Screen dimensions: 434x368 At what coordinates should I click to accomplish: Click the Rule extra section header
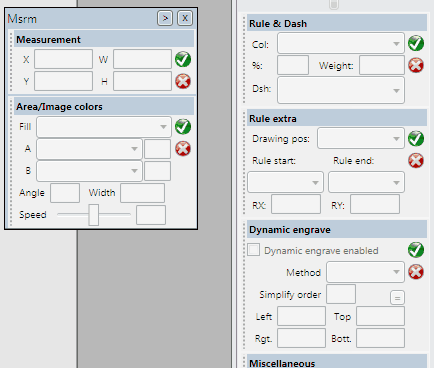[x=337, y=118]
